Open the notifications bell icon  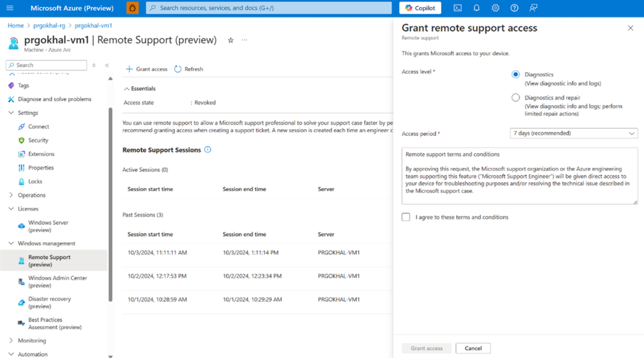click(x=476, y=8)
